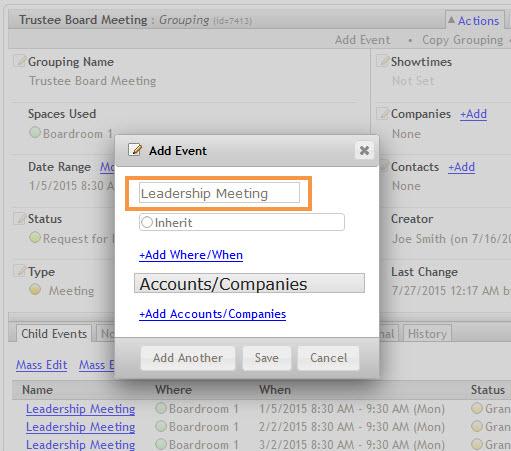
Task: Open Leadership Meeting dated 3/2/2015
Action: (x=81, y=444)
